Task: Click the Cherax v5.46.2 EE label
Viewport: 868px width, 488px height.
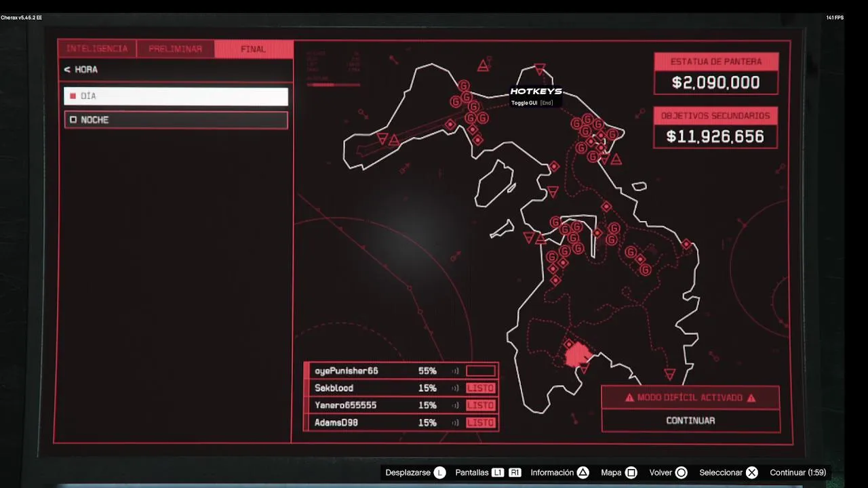Action: 21,18
